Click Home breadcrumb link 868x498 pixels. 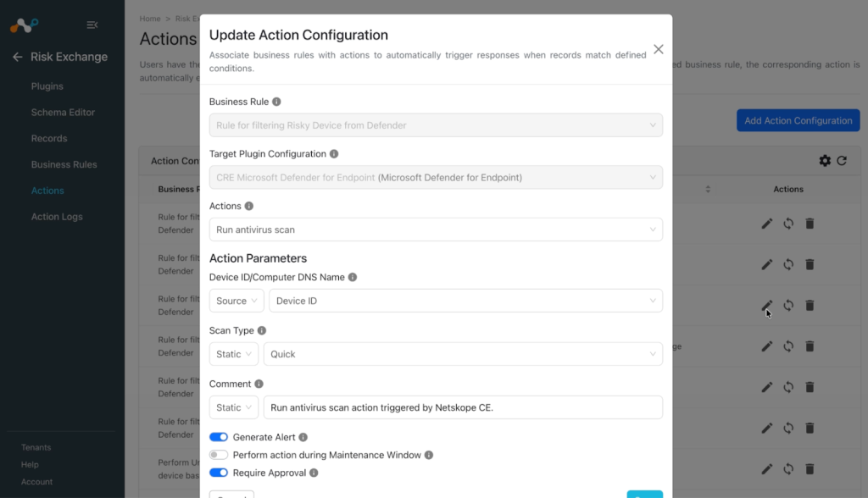click(x=150, y=19)
